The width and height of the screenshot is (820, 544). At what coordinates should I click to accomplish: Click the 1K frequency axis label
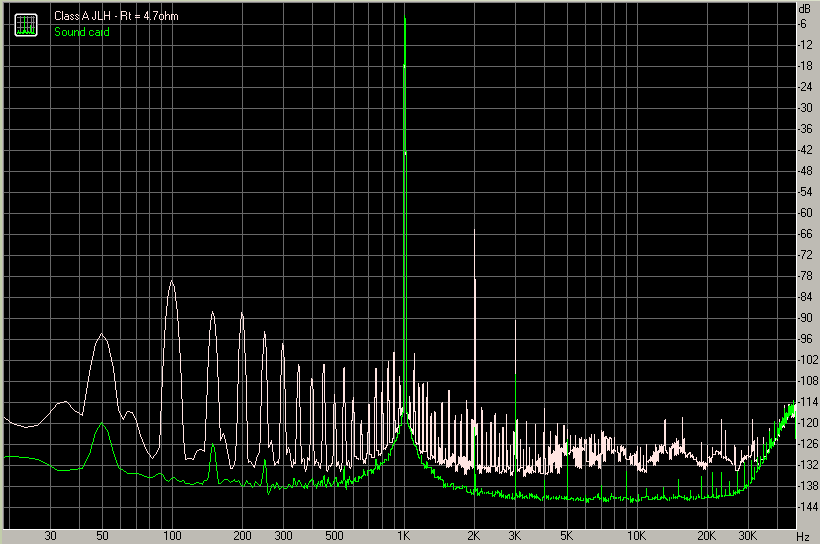click(403, 536)
